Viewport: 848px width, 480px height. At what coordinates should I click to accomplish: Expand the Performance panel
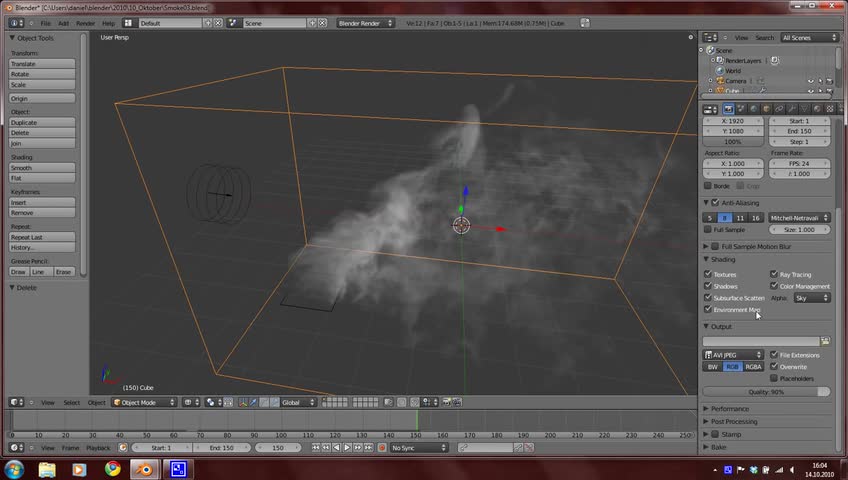pos(730,409)
